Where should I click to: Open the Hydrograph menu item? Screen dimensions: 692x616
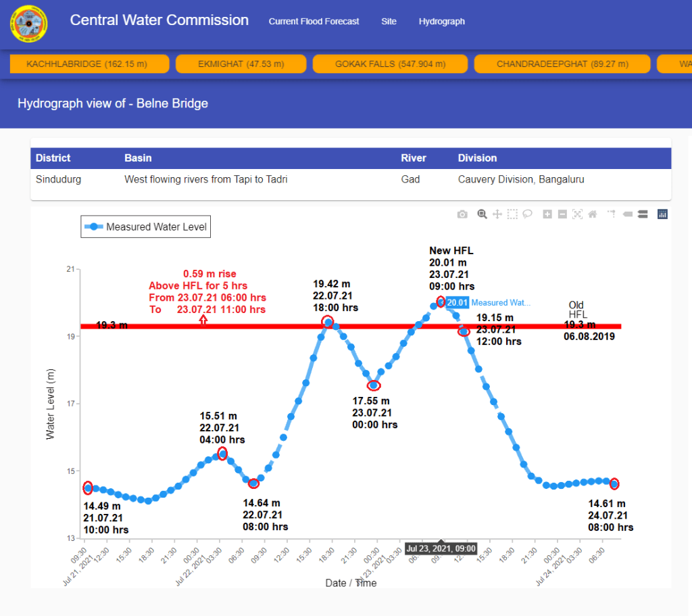[441, 22]
